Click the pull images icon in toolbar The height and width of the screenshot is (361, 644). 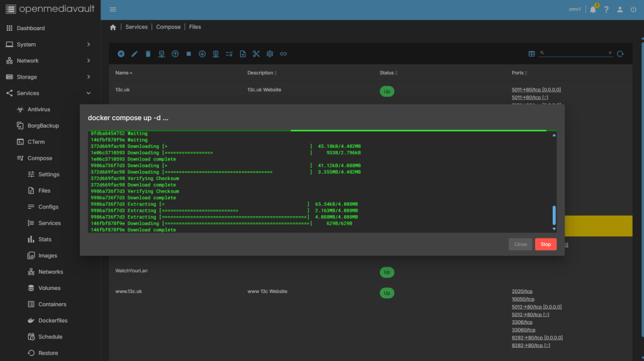point(216,54)
